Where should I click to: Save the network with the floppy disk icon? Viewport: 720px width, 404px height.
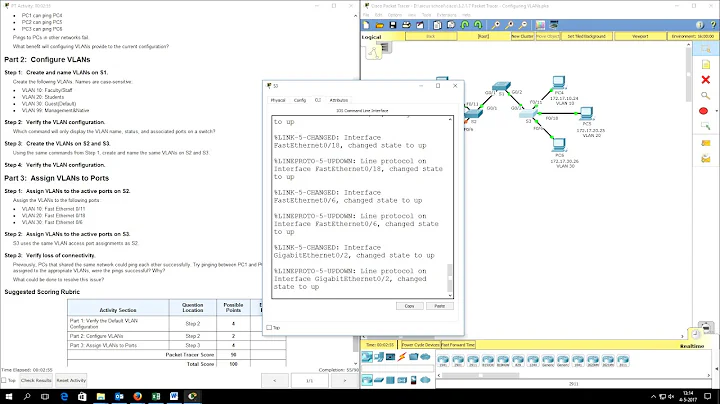point(393,25)
